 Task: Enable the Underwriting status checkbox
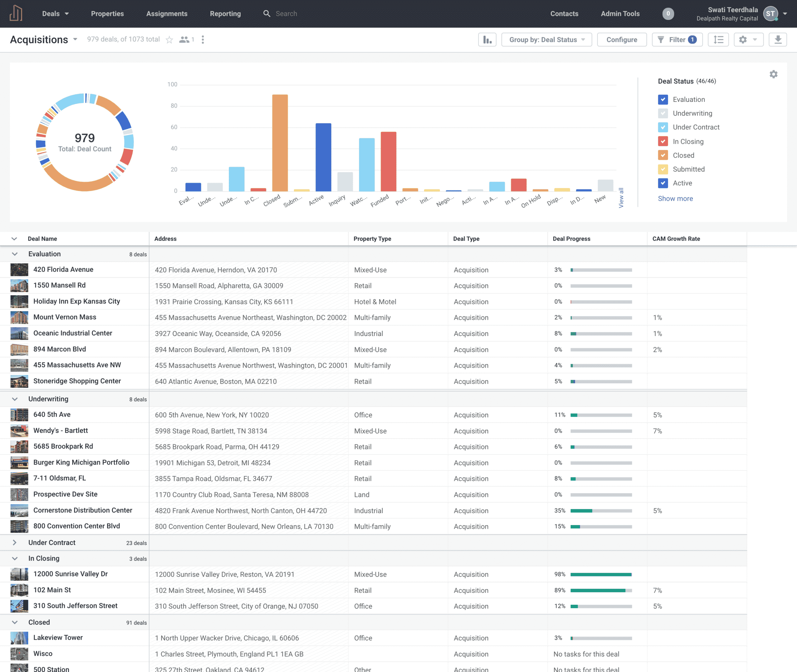[663, 113]
